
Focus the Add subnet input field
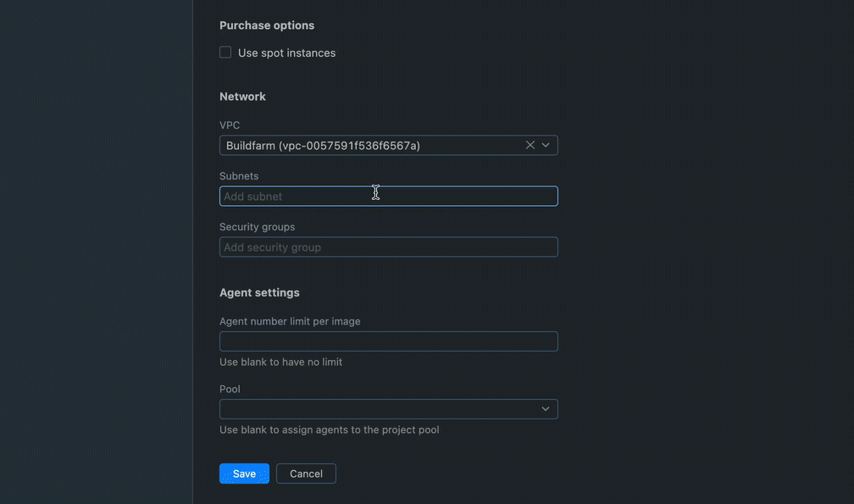click(x=388, y=196)
